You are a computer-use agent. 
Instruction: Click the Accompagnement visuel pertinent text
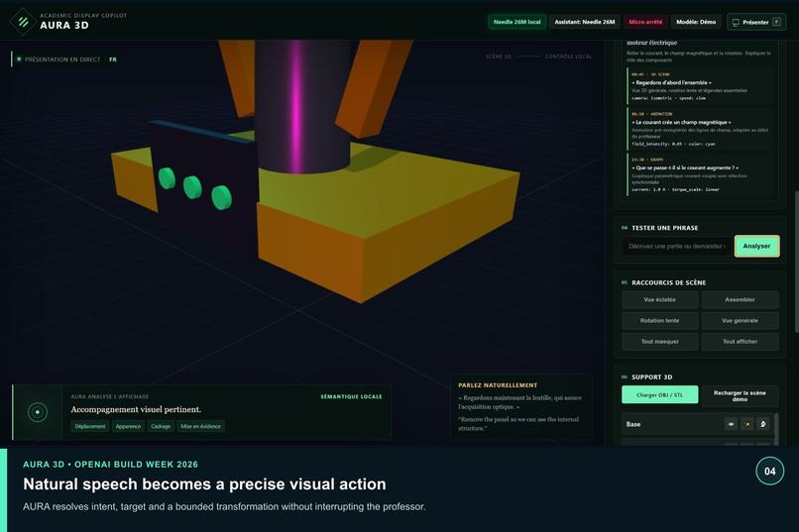(136, 409)
